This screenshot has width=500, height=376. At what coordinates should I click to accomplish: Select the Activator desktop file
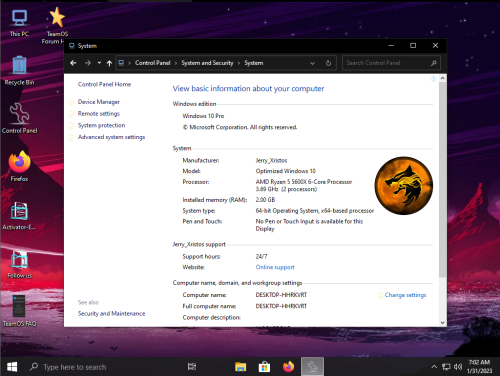pyautogui.click(x=19, y=215)
